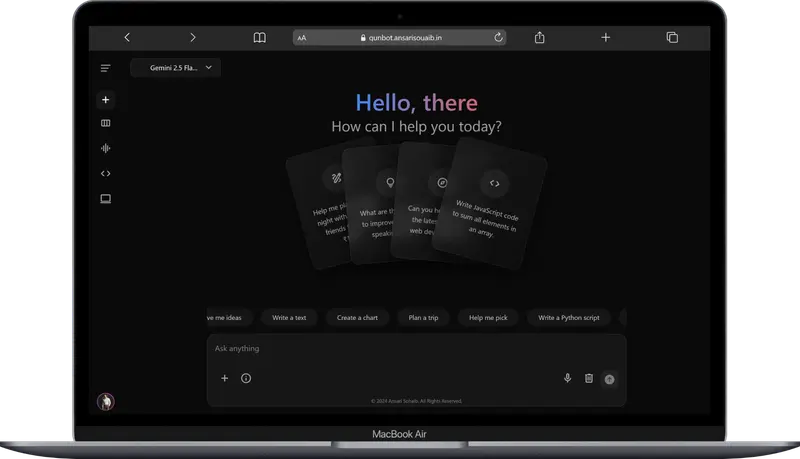
Task: Open the info icon in prompt box
Action: pyautogui.click(x=246, y=378)
